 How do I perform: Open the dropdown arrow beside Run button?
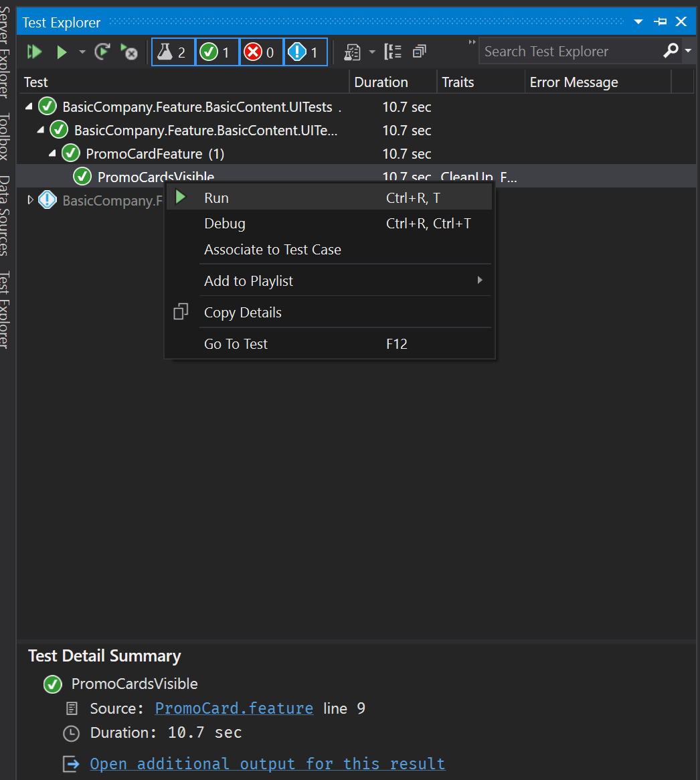pos(82,52)
